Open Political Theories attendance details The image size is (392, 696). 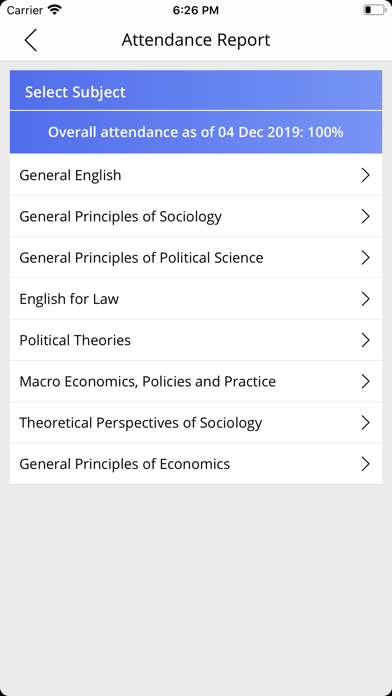pos(196,340)
